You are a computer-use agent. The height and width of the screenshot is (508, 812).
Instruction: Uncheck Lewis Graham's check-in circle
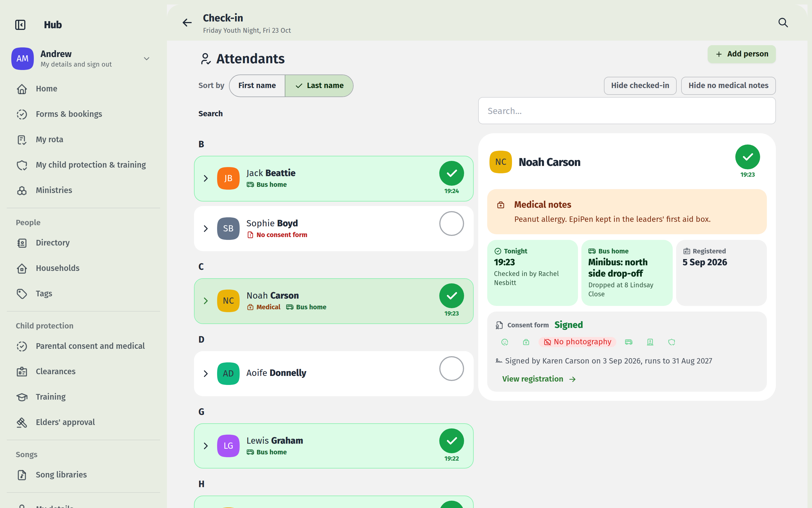(x=451, y=441)
